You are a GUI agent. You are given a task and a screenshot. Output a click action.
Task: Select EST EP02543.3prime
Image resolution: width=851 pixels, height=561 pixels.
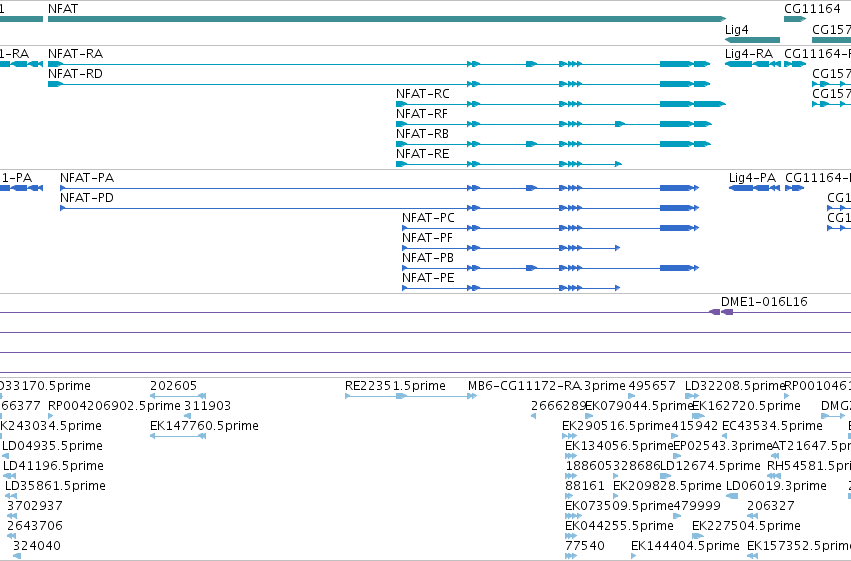pyautogui.click(x=723, y=446)
